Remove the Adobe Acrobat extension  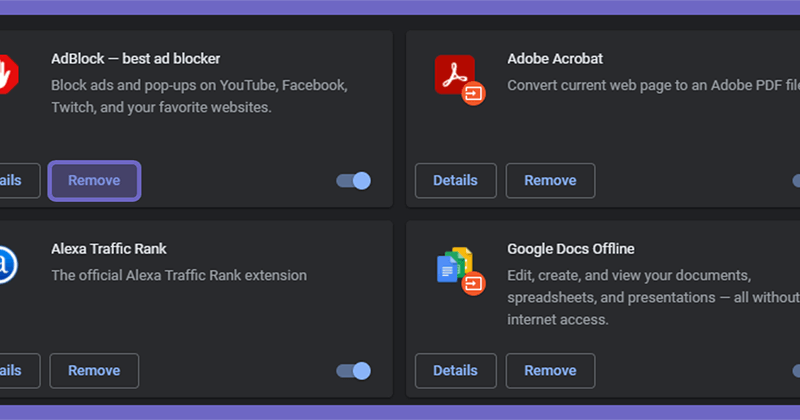pos(550,181)
